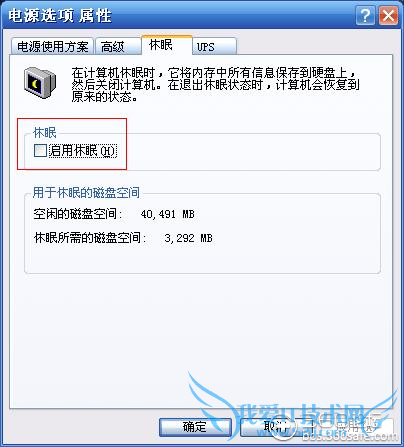404x447 pixels.
Task: Confirm with the 确定 button
Action: (195, 427)
